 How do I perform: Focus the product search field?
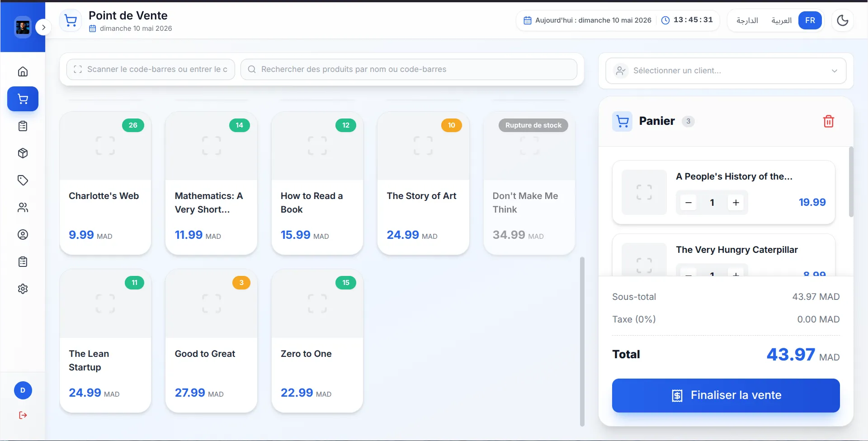tap(409, 69)
